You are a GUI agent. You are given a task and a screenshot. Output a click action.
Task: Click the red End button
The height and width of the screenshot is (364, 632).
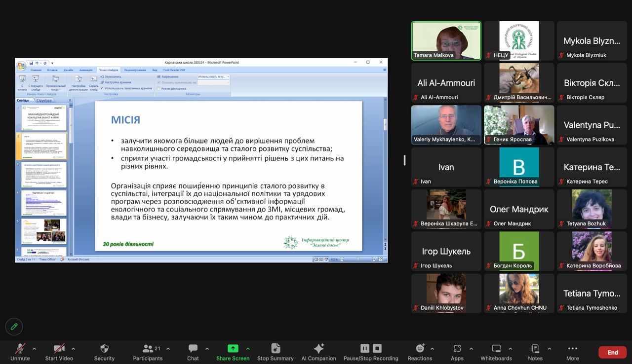tap(612, 352)
